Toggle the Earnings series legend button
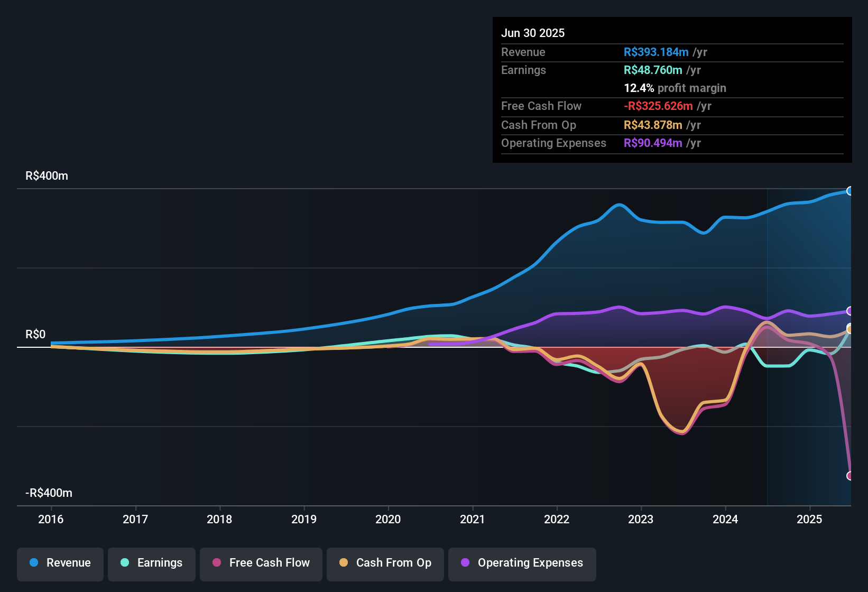Screen dimensions: 868x592 [152, 563]
